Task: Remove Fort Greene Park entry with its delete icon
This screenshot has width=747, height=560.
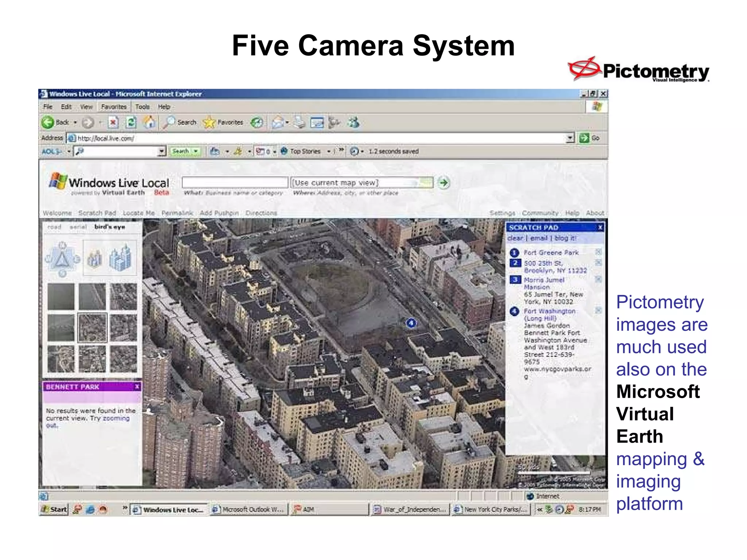Action: [x=598, y=252]
